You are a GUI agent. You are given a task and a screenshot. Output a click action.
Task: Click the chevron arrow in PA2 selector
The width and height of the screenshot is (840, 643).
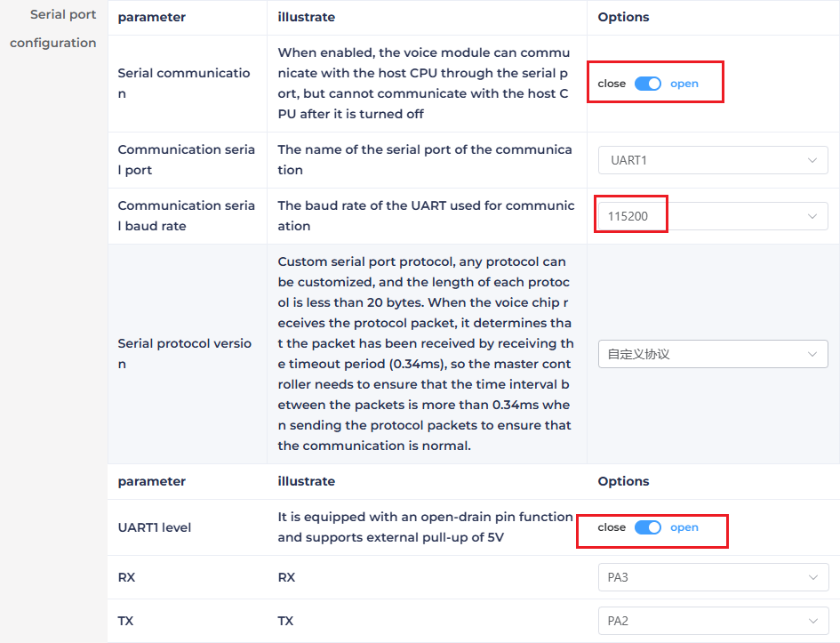(813, 621)
